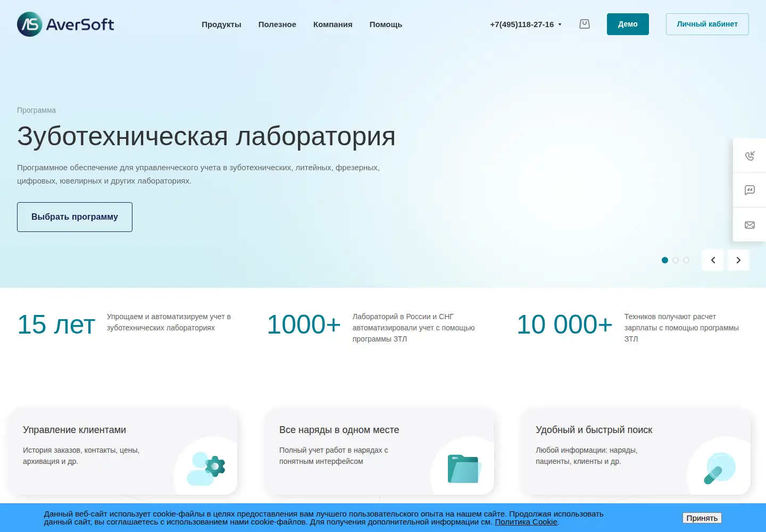766x532 pixels.
Task: Open the Полезное menu
Action: pyautogui.click(x=277, y=24)
